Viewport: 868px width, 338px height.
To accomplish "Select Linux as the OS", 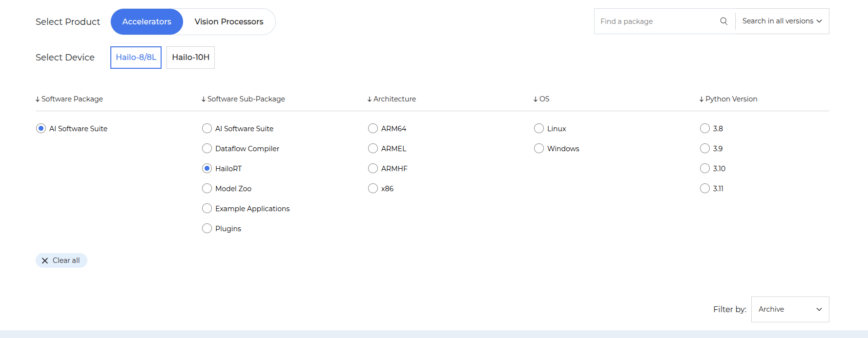I will [x=539, y=129].
